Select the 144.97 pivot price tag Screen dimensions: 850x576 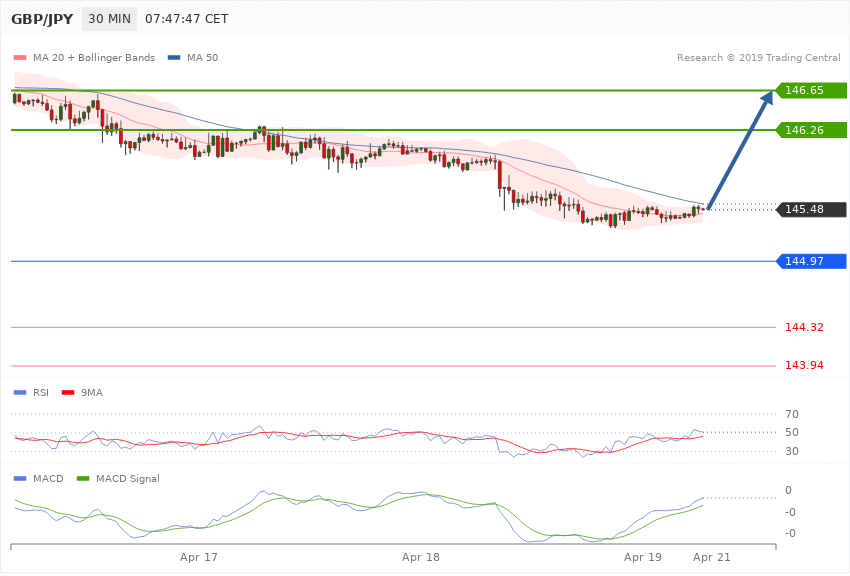coord(811,261)
